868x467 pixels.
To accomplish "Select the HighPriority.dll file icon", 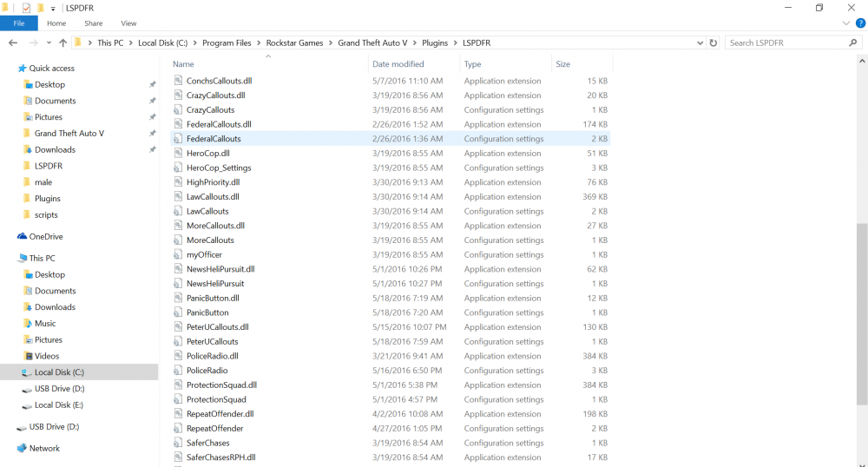I will 178,181.
